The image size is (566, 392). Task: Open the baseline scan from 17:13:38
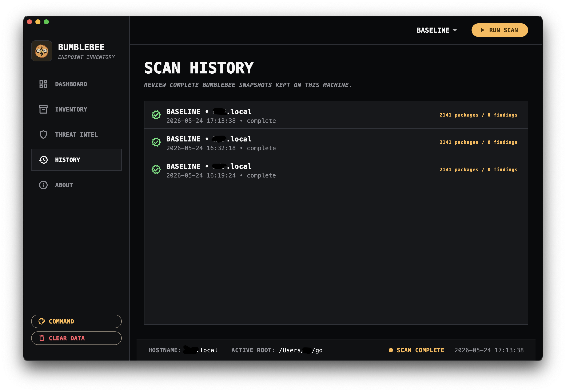coord(336,115)
